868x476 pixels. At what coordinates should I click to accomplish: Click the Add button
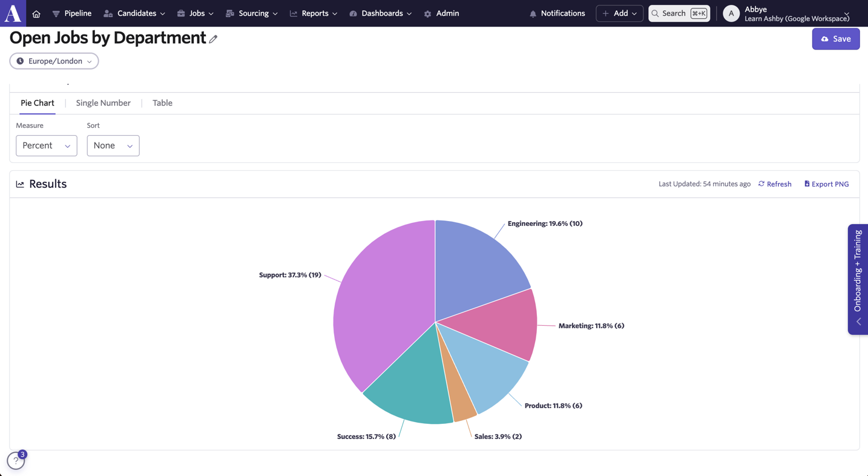(x=619, y=13)
